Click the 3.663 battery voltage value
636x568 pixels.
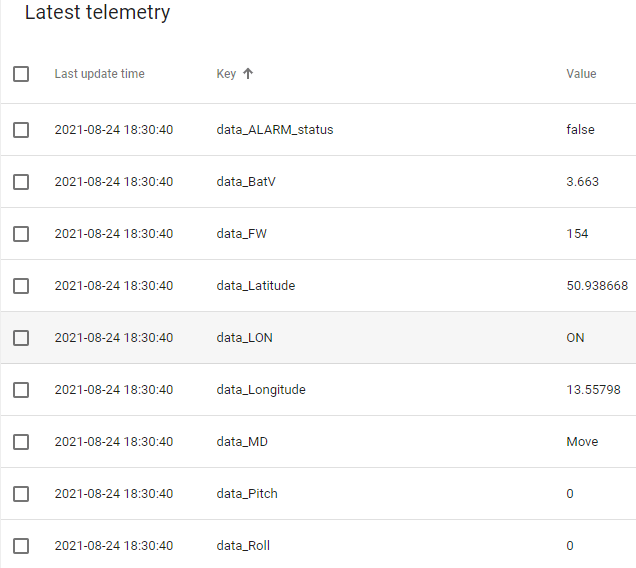582,182
